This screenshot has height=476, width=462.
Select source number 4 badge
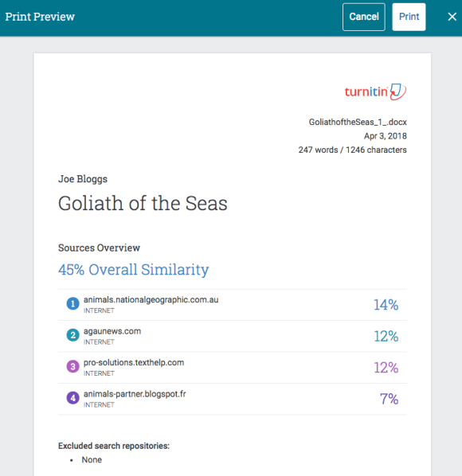pyautogui.click(x=73, y=398)
